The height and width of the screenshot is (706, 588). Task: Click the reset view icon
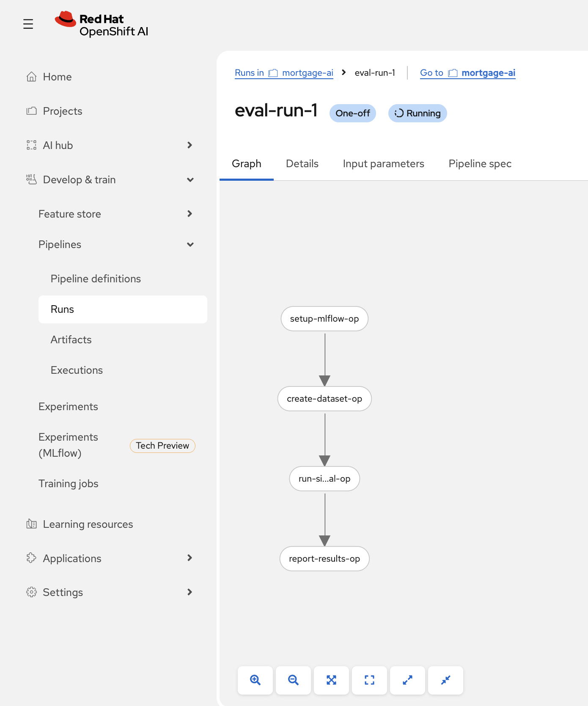[x=369, y=680]
